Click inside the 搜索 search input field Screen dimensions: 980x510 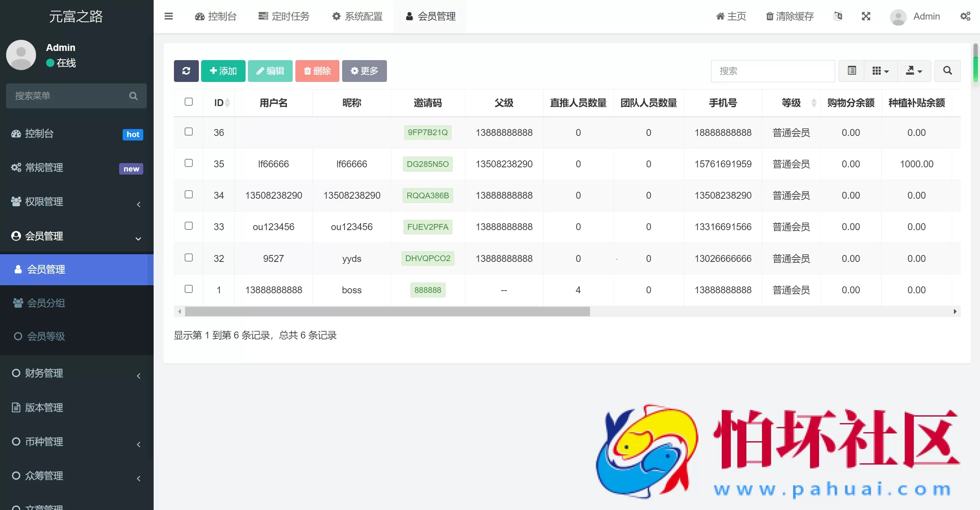pyautogui.click(x=772, y=71)
